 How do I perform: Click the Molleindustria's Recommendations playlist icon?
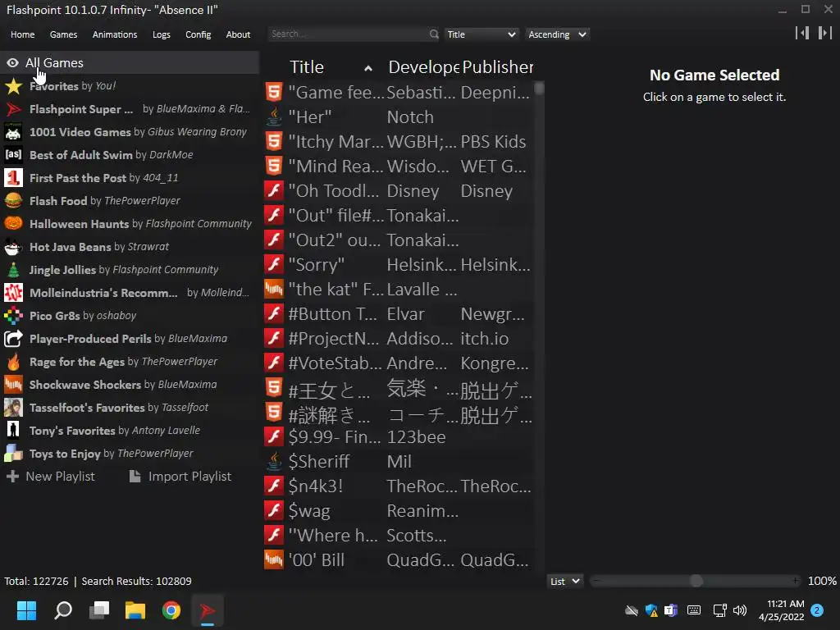click(13, 293)
